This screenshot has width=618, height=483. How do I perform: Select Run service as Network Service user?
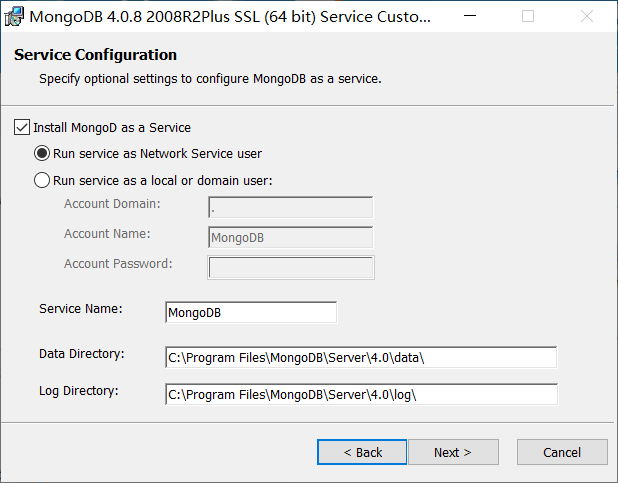click(x=42, y=154)
